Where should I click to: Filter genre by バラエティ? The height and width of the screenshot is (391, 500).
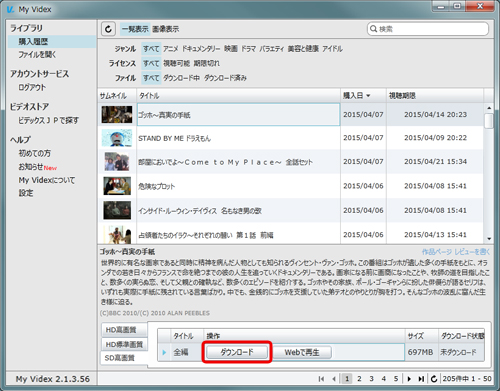pos(272,49)
